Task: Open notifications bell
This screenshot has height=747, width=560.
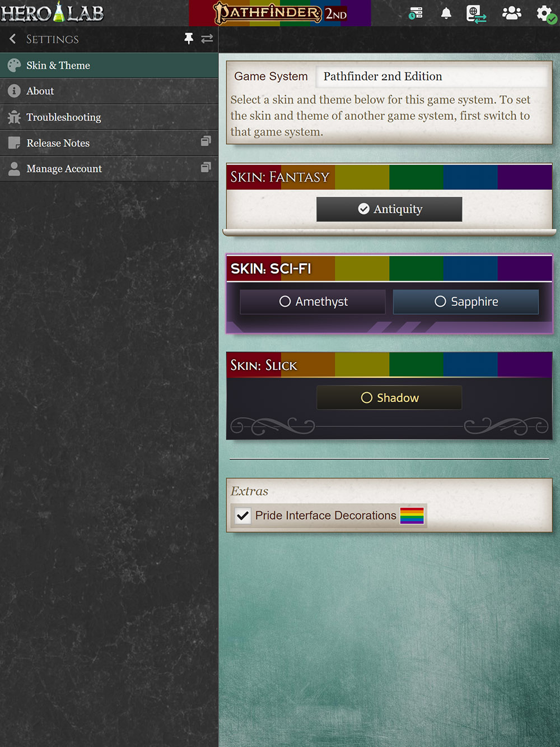Action: pos(446,13)
